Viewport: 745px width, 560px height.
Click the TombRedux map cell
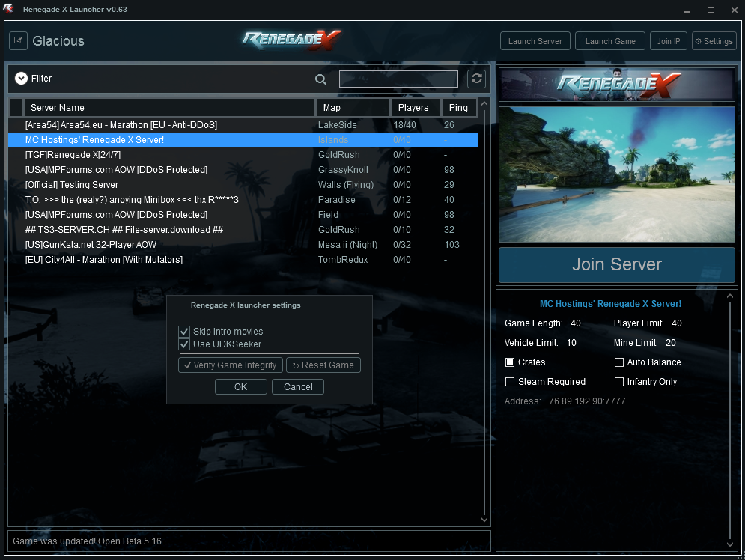[x=343, y=260]
